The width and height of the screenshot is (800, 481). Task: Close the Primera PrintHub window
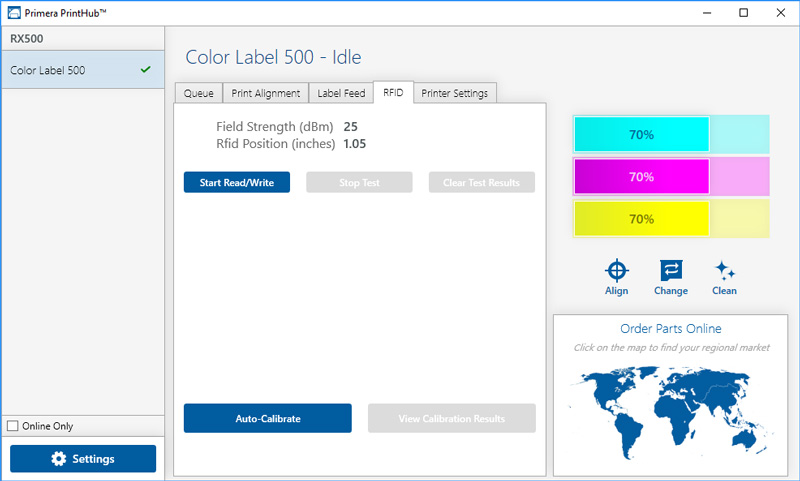point(781,13)
